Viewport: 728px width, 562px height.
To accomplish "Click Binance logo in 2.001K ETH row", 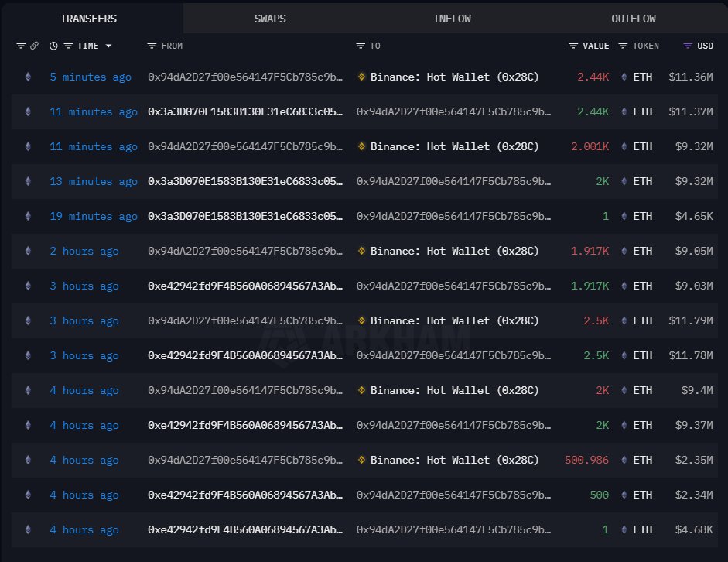I will pyautogui.click(x=361, y=146).
